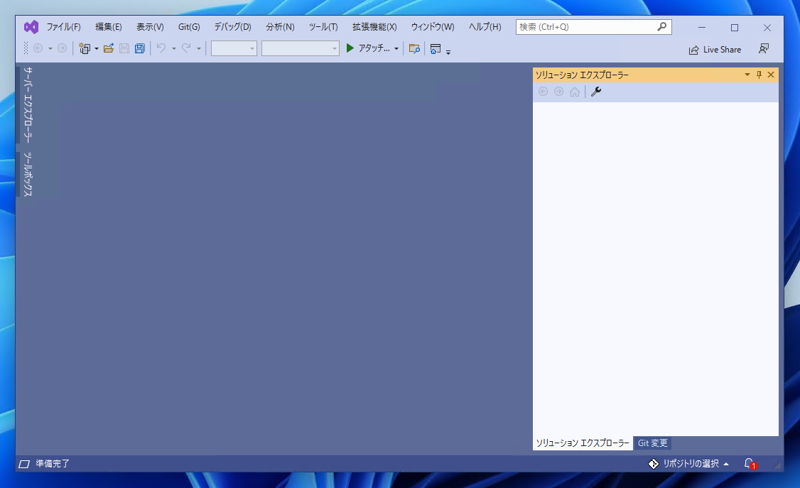Click the ソリューション エクスプローラー panel title bar
The height and width of the screenshot is (488, 800).
pos(656,75)
